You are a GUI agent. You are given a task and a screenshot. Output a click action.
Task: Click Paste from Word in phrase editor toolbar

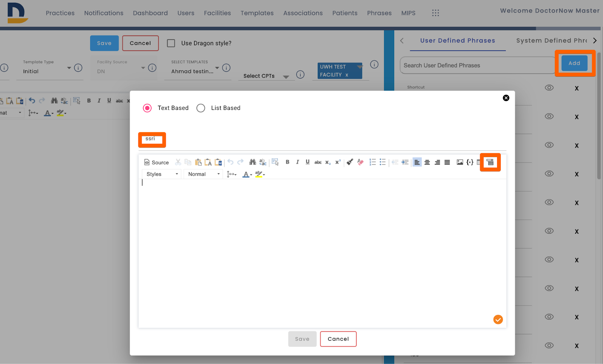pos(218,162)
